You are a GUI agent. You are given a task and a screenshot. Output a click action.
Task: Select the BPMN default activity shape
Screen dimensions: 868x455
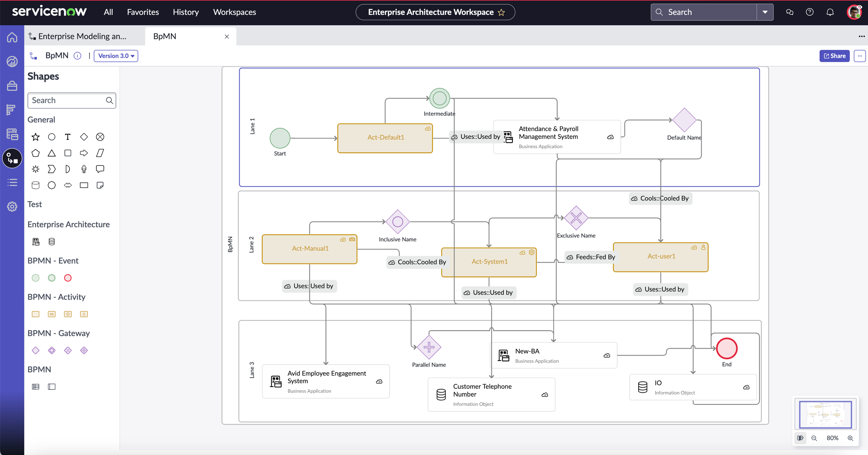35,314
